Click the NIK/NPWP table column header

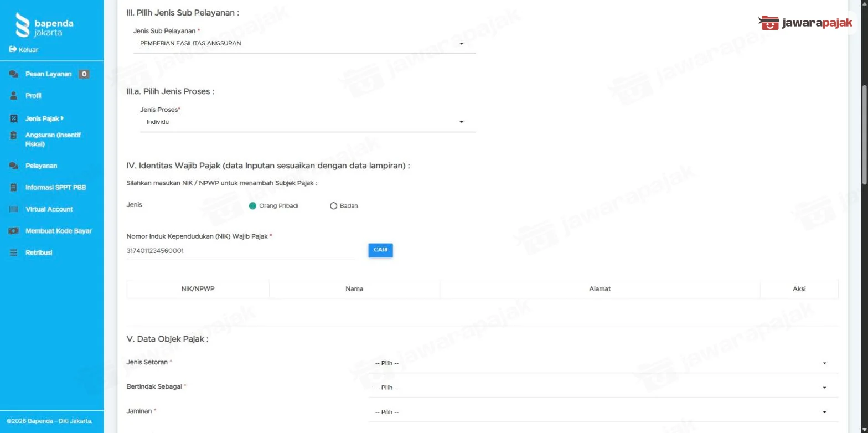tap(198, 289)
